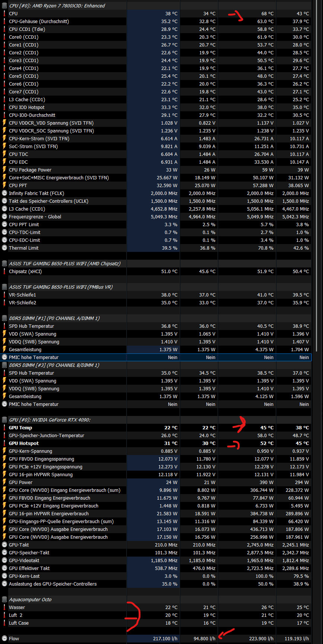Select the GPU [#0]: NVIDIA GeForce RTX 4090 header
The width and height of the screenshot is (323, 644).
point(156,420)
